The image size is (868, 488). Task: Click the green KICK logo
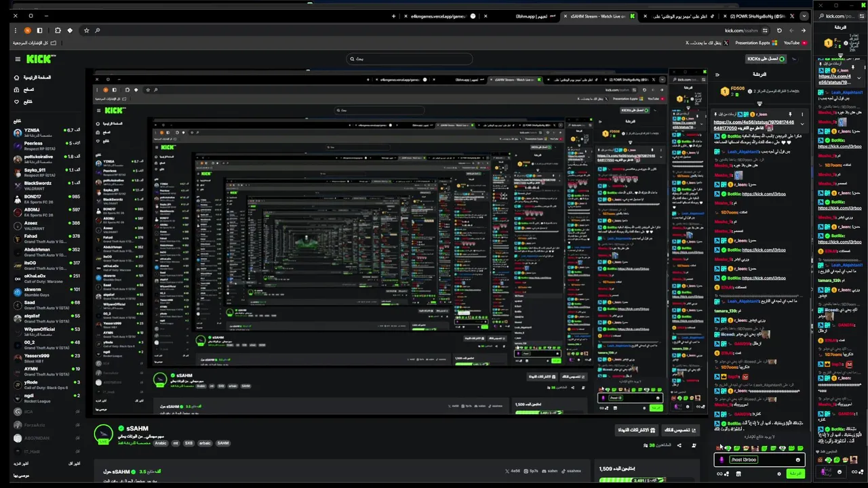click(x=41, y=59)
